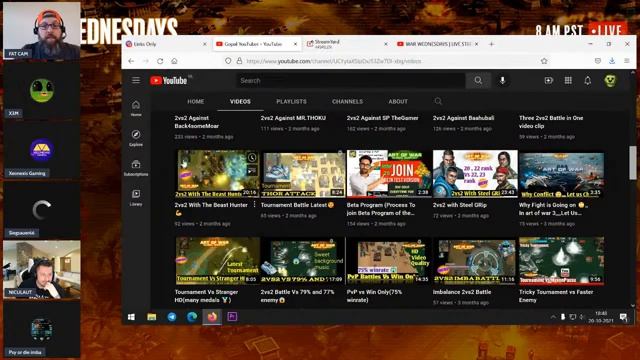Open Subscriptions in the sidebar

tap(136, 168)
